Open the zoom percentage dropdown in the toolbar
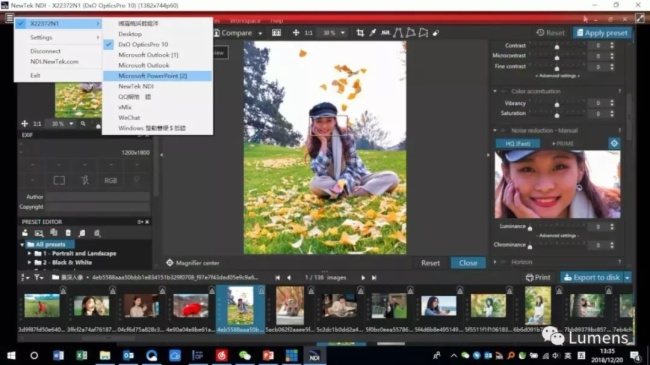This screenshot has height=365, width=650. (x=342, y=33)
